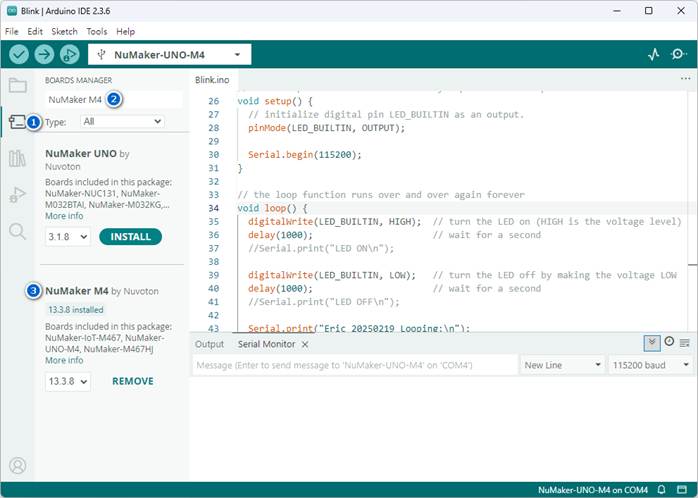Click the Upload arrow button
Image resolution: width=698 pixels, height=498 pixels.
pos(45,54)
